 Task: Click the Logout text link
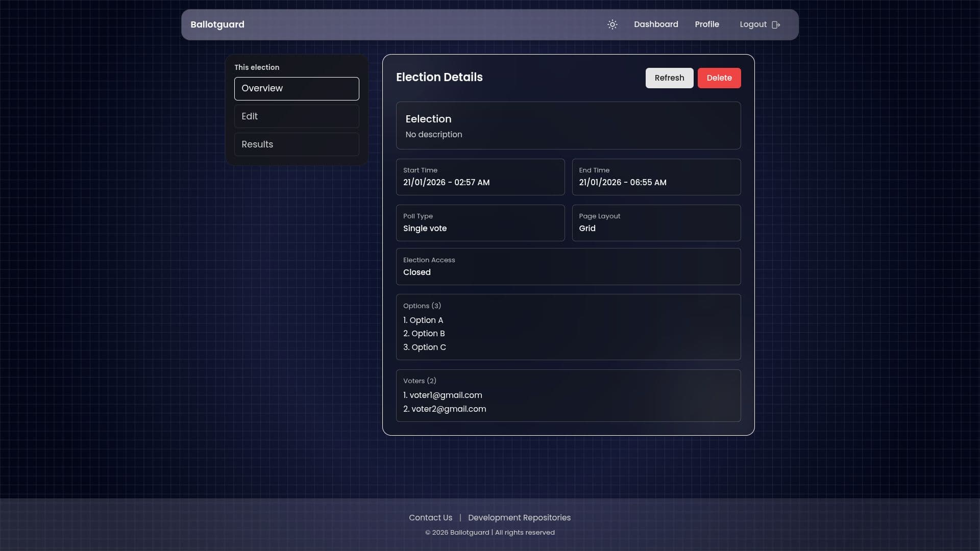(753, 24)
